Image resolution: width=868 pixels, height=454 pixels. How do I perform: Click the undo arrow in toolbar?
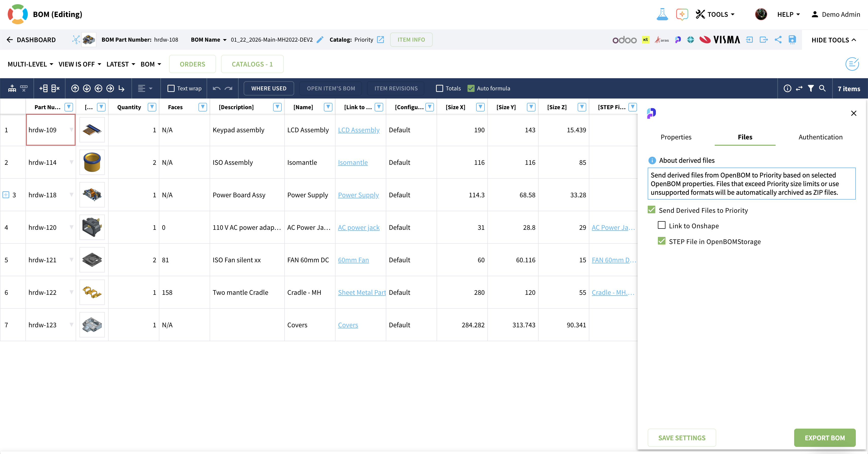pyautogui.click(x=217, y=88)
